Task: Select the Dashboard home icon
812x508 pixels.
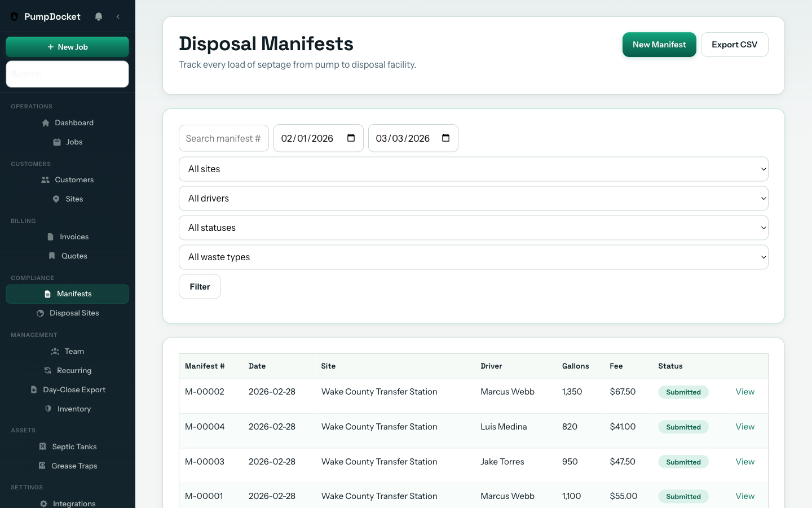Action: tap(46, 122)
